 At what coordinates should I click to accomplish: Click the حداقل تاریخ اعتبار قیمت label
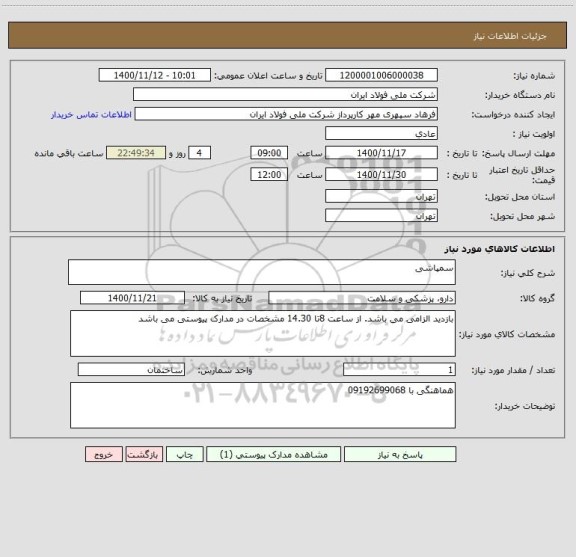522,175
